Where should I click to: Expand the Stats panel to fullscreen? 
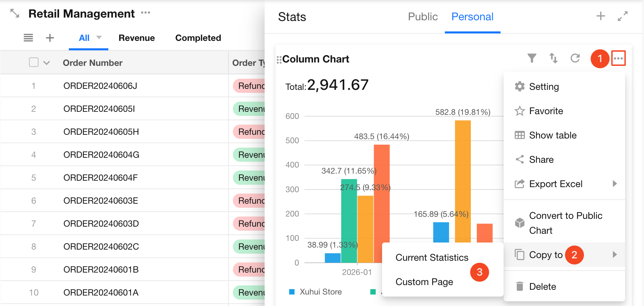(x=622, y=16)
